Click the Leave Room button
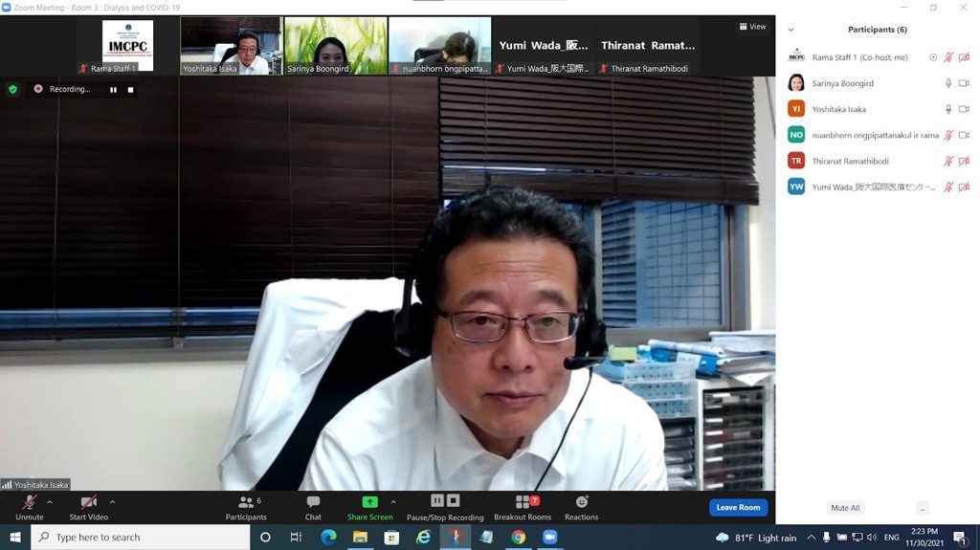 pos(738,508)
